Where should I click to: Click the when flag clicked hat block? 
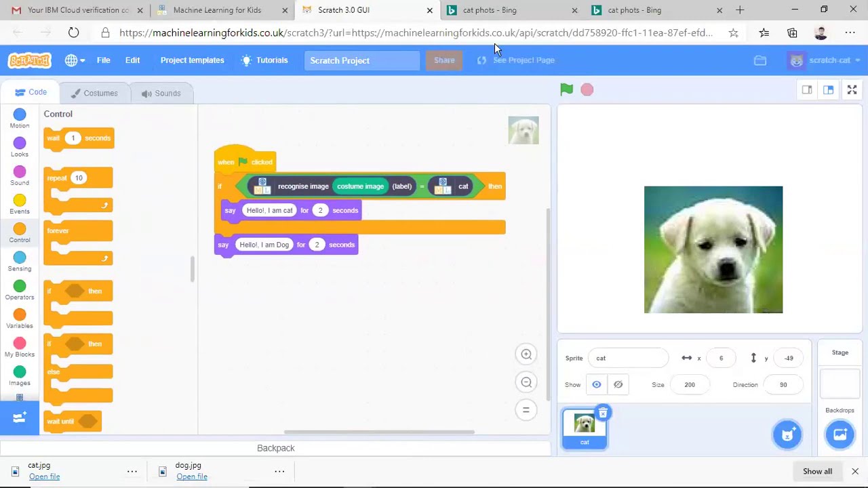pyautogui.click(x=245, y=159)
